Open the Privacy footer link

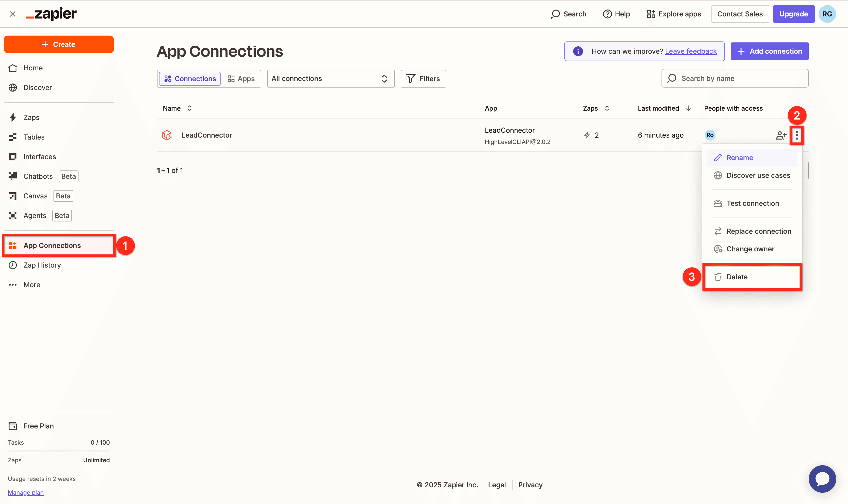click(530, 485)
